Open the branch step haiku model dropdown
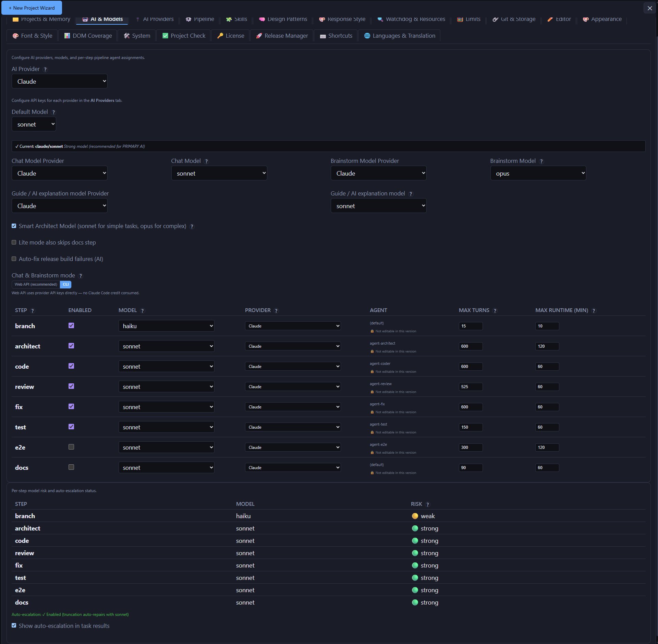Screen dimensions: 658x644 tap(167, 326)
